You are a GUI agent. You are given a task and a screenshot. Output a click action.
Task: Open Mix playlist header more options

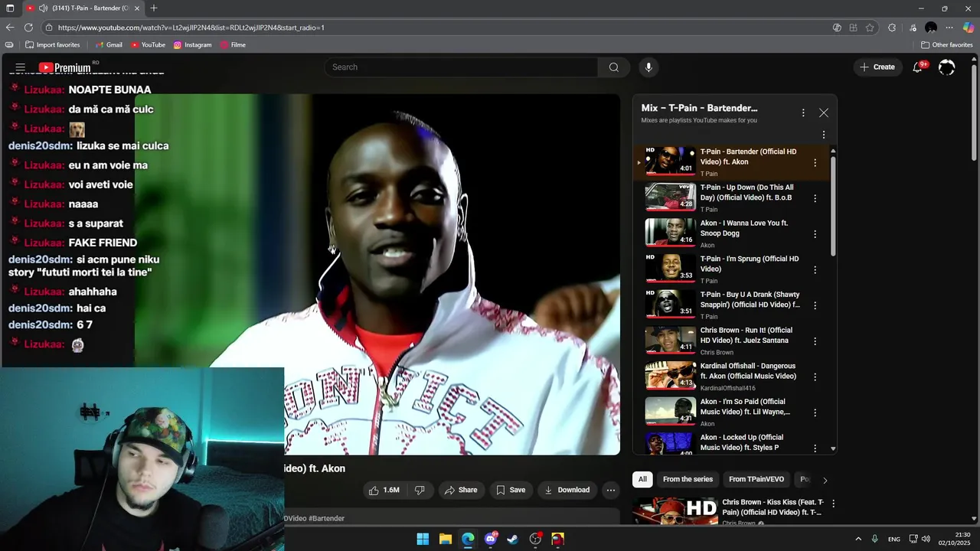click(x=803, y=112)
